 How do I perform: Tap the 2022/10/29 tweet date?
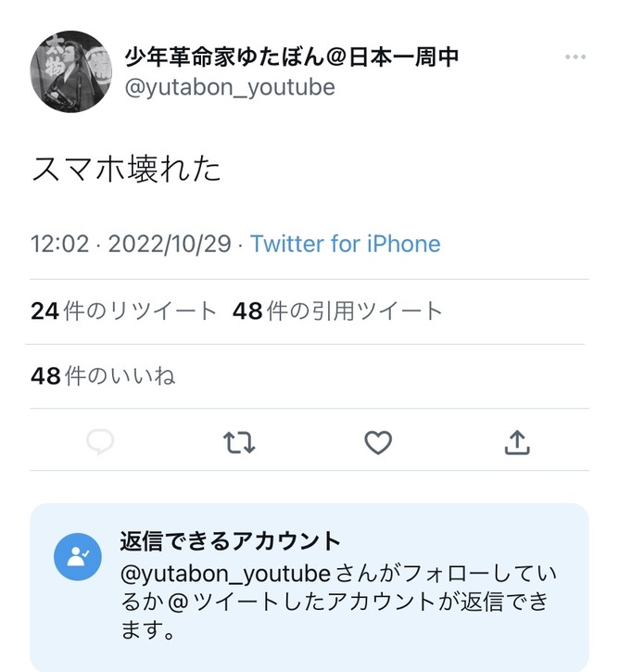click(x=170, y=244)
